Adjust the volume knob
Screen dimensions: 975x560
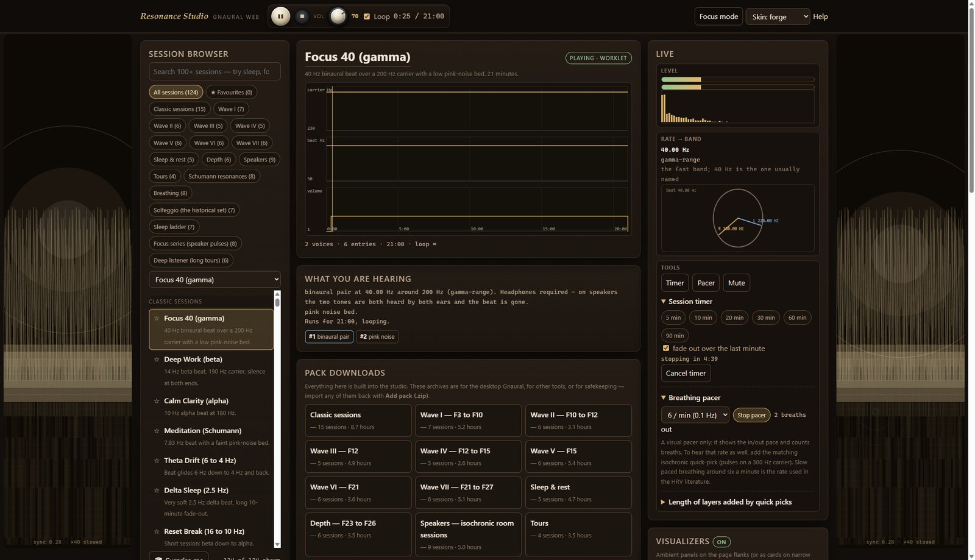(338, 16)
